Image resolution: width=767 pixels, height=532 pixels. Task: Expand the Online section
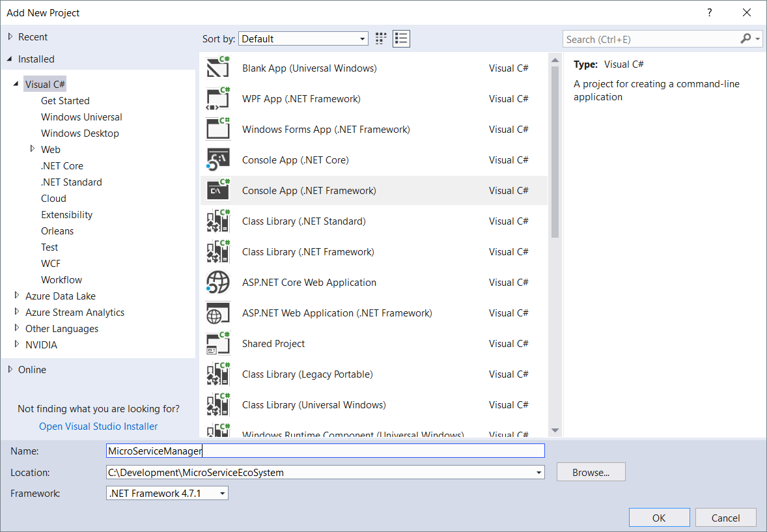(x=10, y=369)
